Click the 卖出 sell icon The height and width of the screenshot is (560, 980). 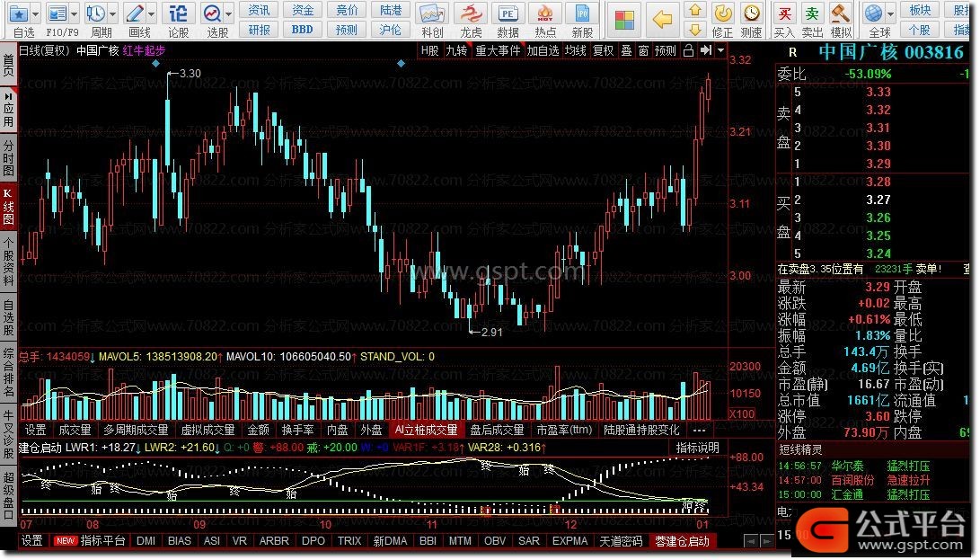812,13
